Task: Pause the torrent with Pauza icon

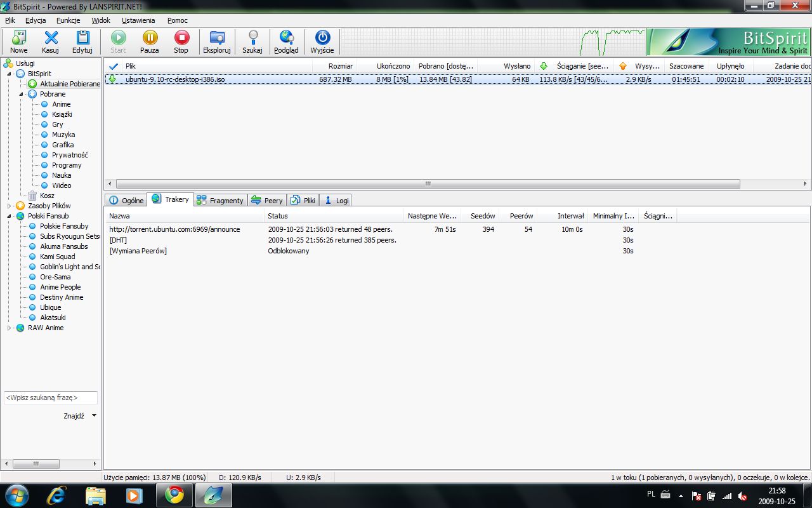Action: (x=150, y=42)
